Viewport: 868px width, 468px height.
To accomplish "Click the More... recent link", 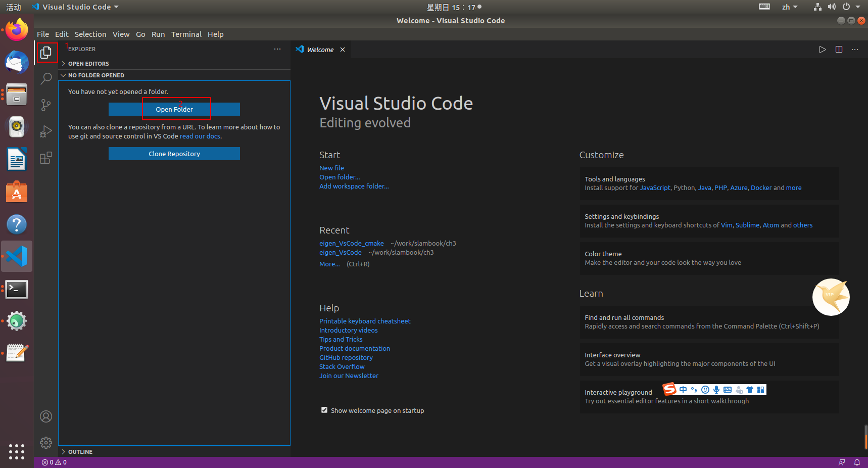I will (329, 264).
